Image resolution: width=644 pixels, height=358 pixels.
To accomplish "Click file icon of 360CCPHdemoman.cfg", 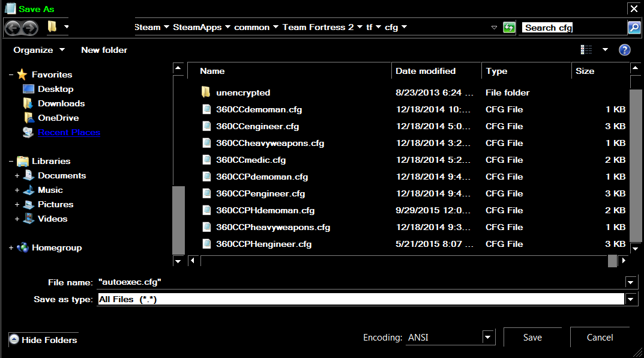I will tap(206, 210).
